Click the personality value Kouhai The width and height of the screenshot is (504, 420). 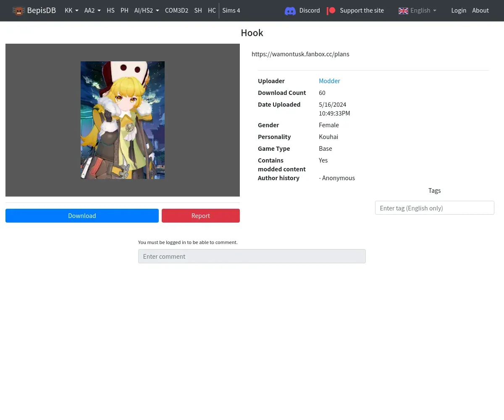pos(328,137)
